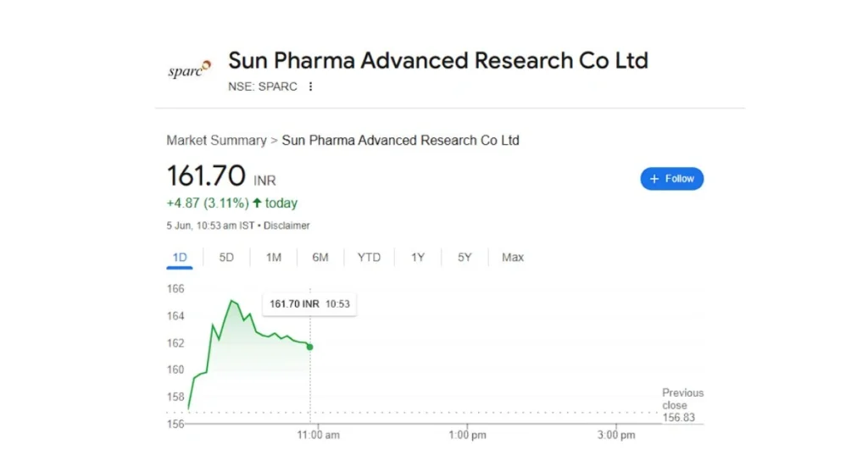This screenshot has width=868, height=456.
Task: Click the 3:00 pm axis label
Action: (x=616, y=435)
